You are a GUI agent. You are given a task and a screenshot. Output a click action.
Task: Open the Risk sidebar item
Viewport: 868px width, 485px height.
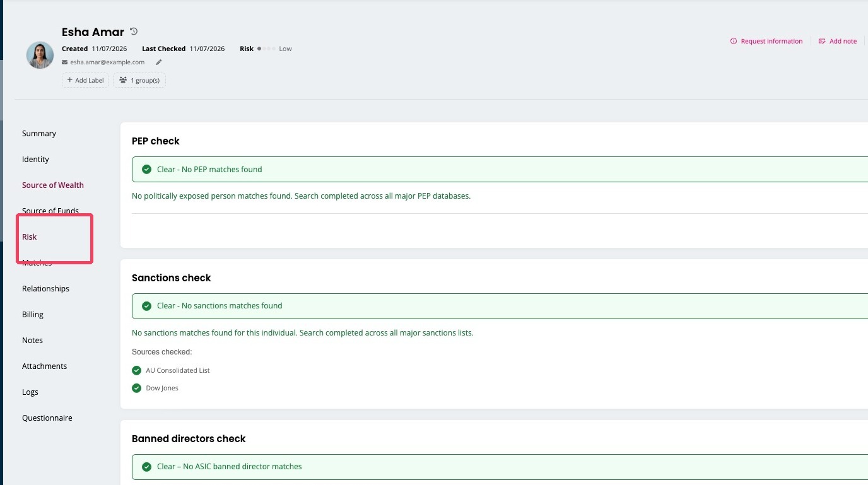(x=30, y=237)
